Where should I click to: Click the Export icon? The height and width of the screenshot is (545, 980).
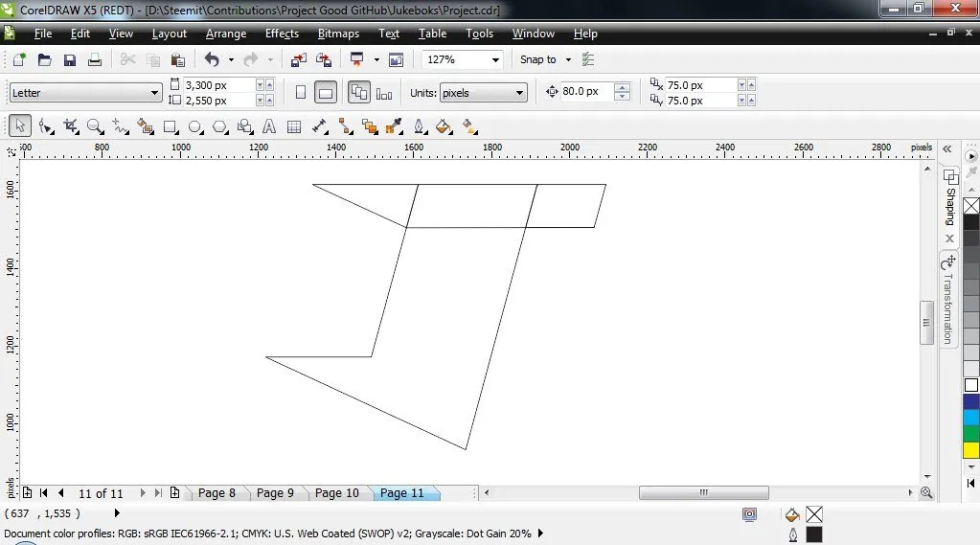point(324,59)
